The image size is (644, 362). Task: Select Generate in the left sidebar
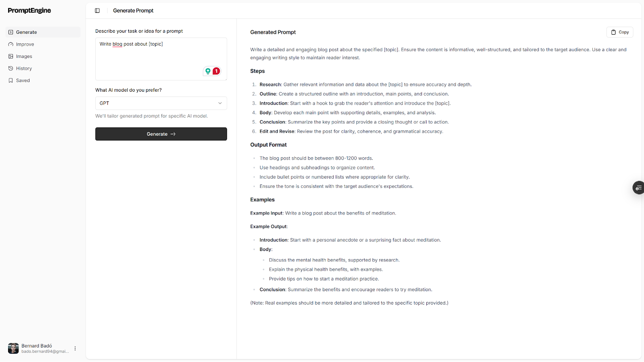tap(27, 32)
